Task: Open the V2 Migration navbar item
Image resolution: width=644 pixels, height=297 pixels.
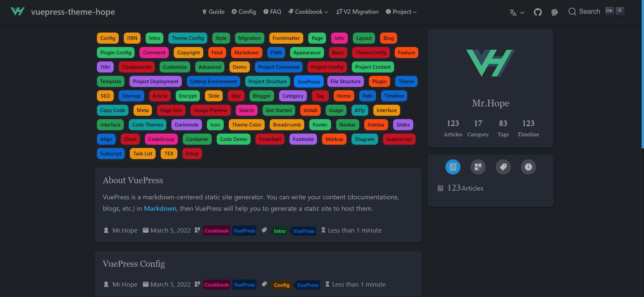Action: (x=358, y=12)
